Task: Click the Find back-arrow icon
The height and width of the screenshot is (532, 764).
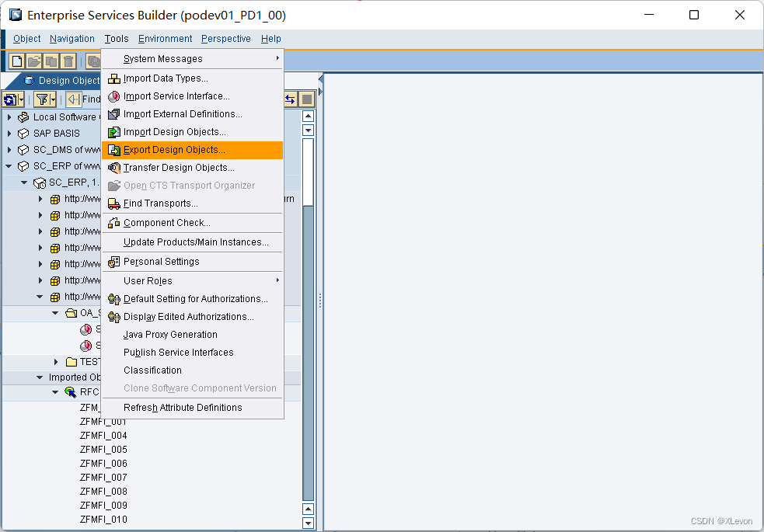Action: 74,99
